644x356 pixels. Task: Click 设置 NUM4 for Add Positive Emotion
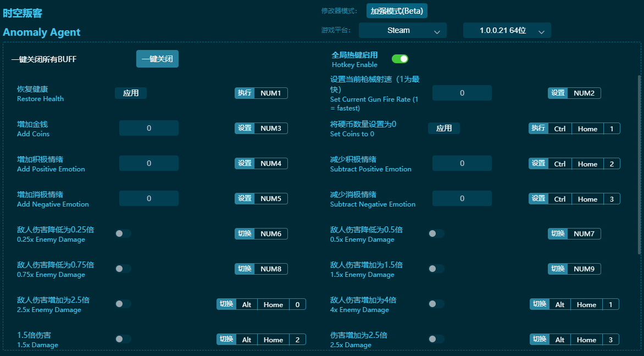tap(260, 163)
